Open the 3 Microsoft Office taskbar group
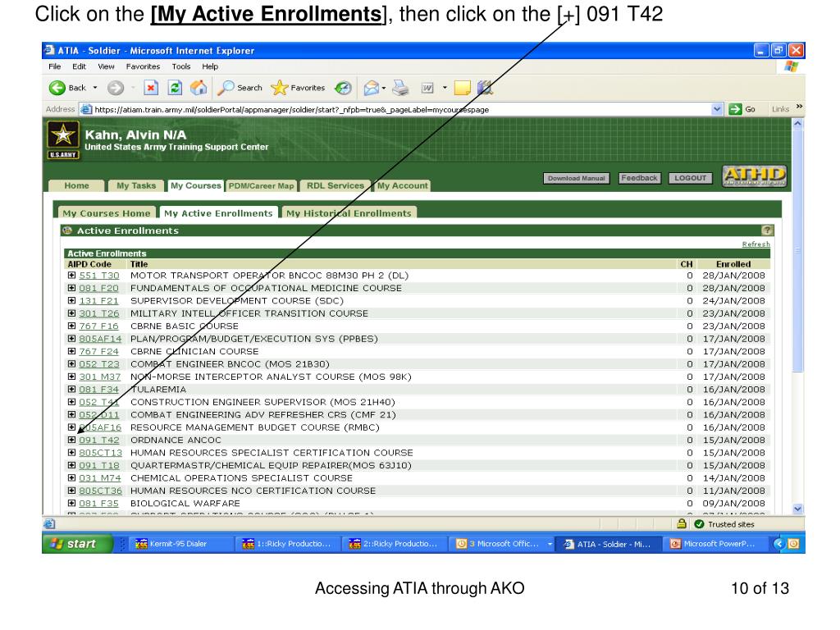This screenshot has height=630, width=840. coord(503,544)
